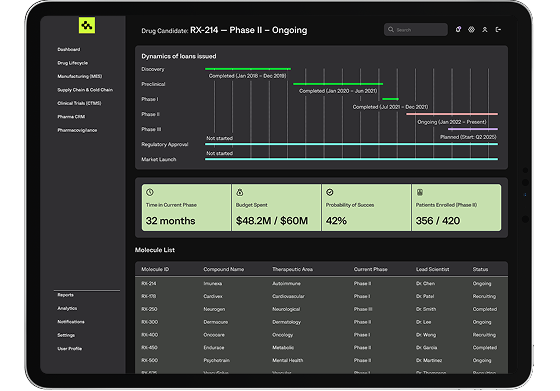Sort by the Therapeutic Area column header
The width and height of the screenshot is (560, 391).
tap(292, 269)
